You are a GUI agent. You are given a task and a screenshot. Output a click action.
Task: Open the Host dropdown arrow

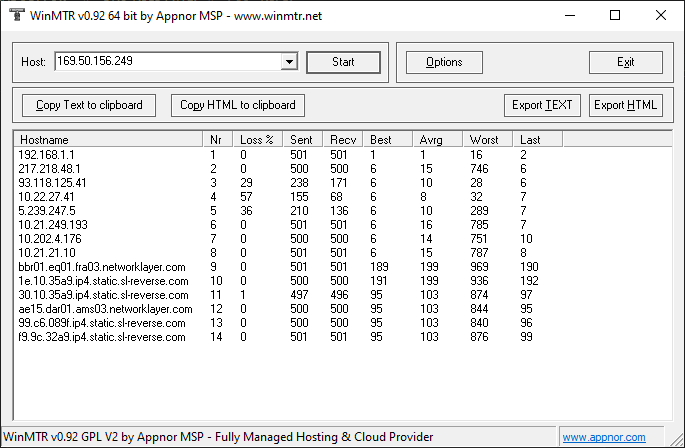click(289, 62)
